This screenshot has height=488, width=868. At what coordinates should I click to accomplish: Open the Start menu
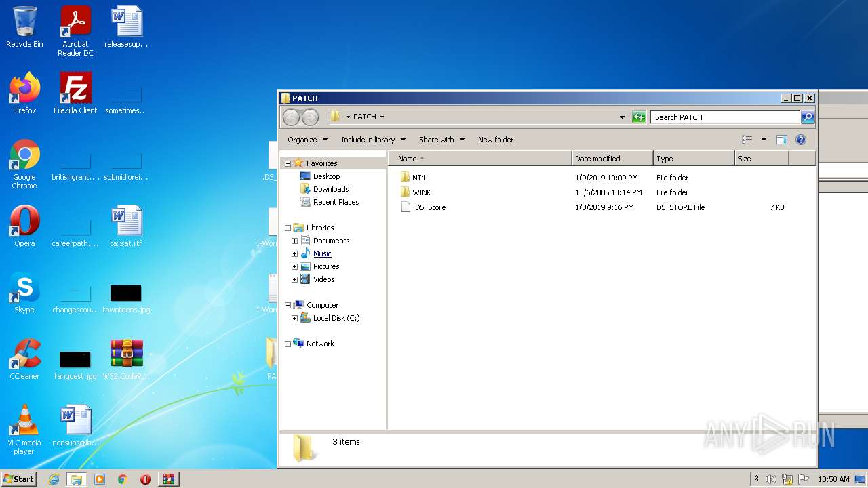[18, 479]
